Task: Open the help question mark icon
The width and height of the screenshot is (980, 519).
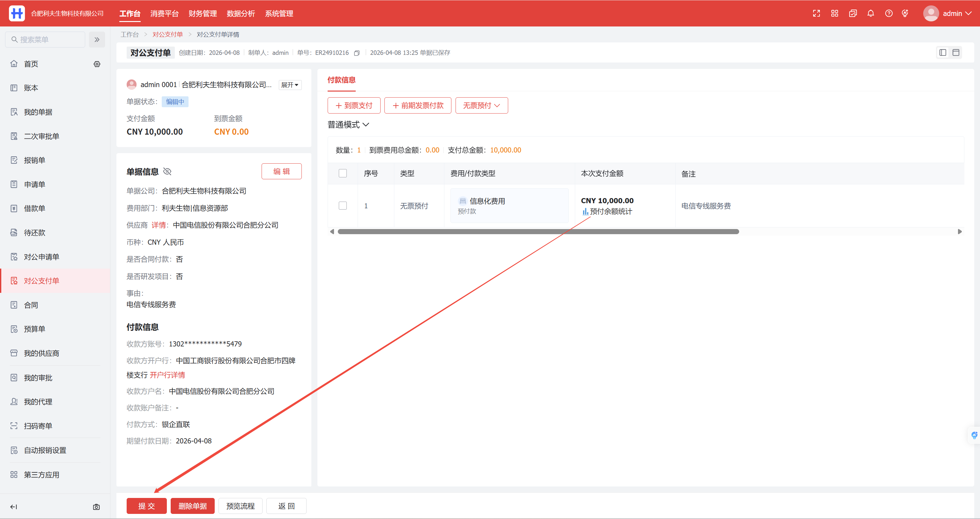Action: [889, 13]
